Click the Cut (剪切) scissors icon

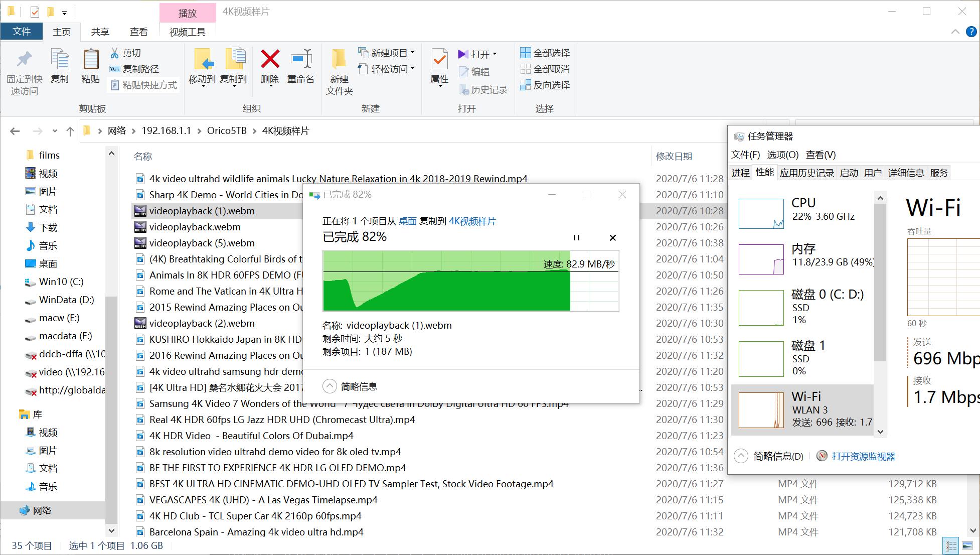[x=115, y=53]
